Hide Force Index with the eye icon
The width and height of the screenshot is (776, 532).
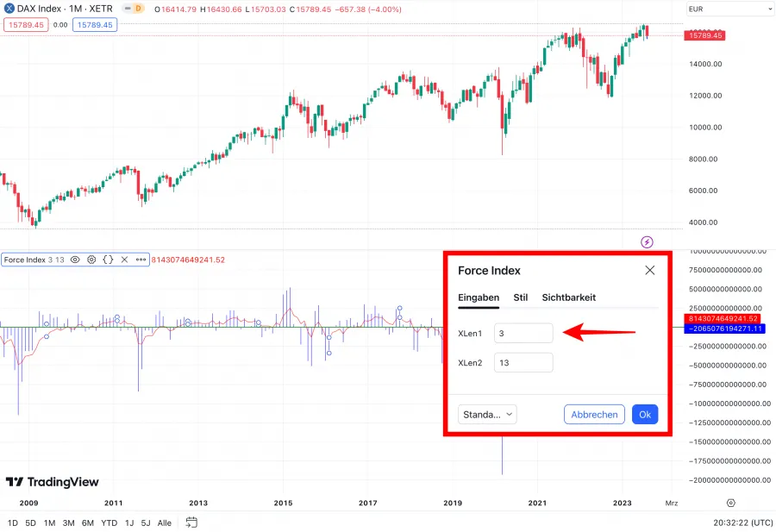(x=75, y=259)
